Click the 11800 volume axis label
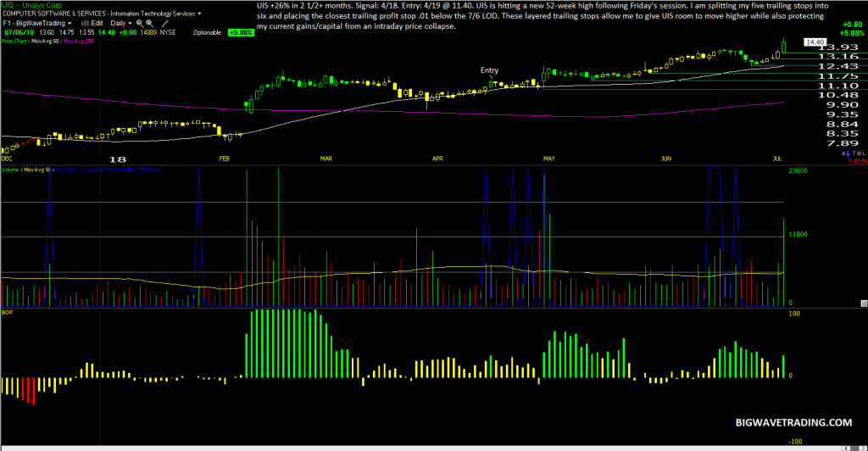This screenshot has width=868, height=451. (798, 235)
